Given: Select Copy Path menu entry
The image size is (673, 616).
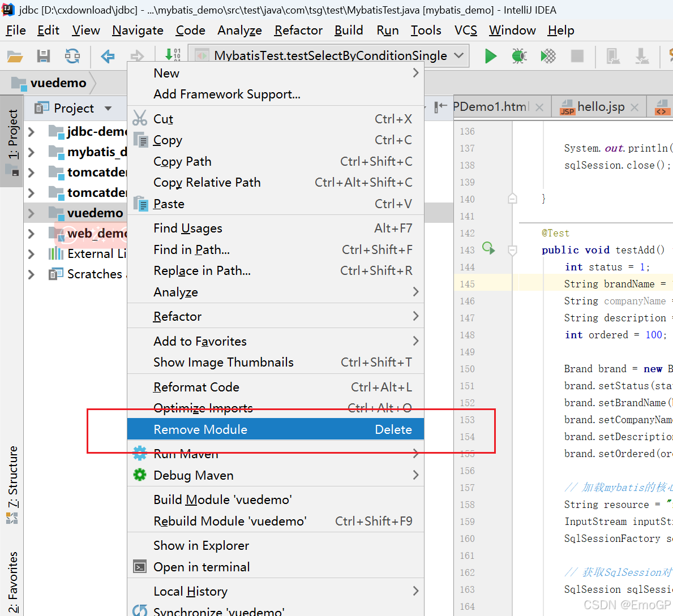Looking at the screenshot, I should click(276, 161).
